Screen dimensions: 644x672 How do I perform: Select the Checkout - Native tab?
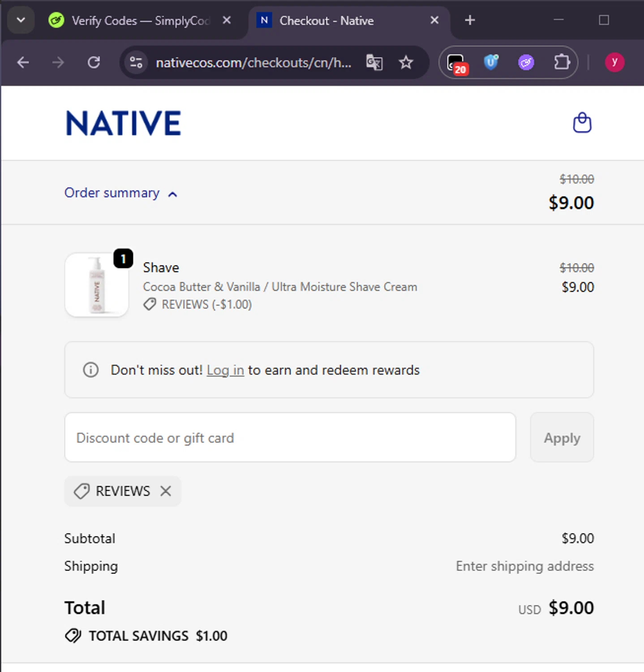click(326, 21)
